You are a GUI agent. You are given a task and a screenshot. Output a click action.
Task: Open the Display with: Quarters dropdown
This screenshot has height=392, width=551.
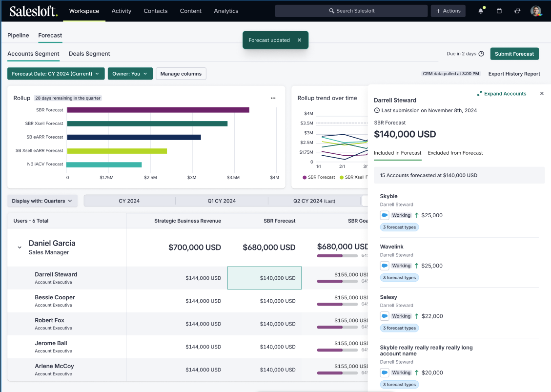[x=42, y=201]
